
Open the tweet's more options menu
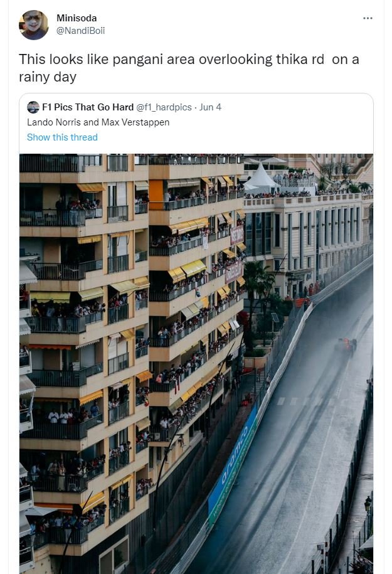[x=368, y=18]
